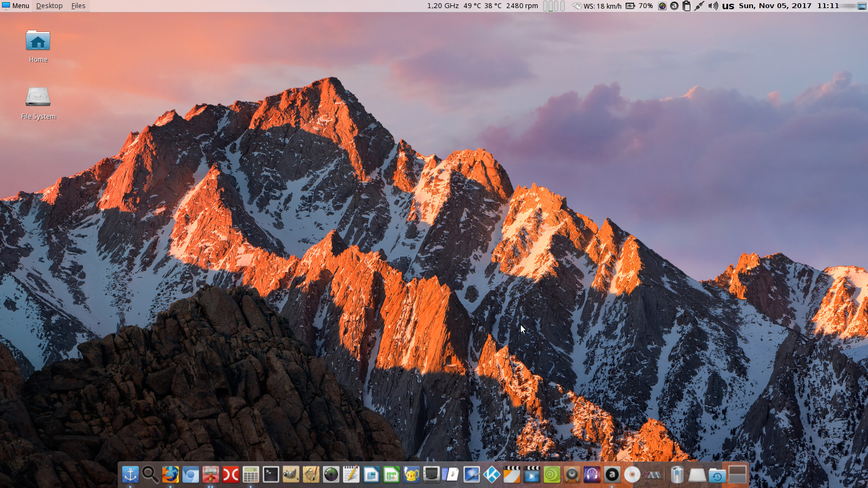The image size is (868, 488).
Task: Open the weather applet showing WS: 18 km/h
Action: click(597, 6)
